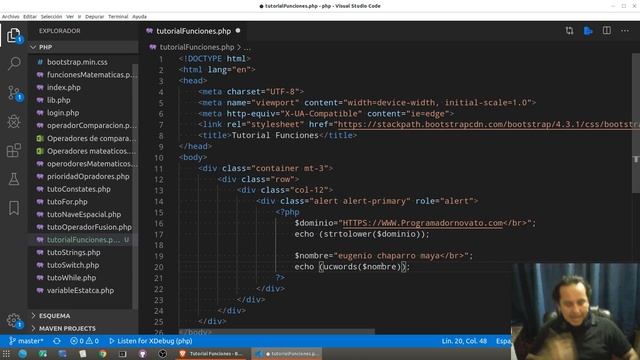The width and height of the screenshot is (640, 360).
Task: Open the Explorer view in the activity bar
Action: 13,36
